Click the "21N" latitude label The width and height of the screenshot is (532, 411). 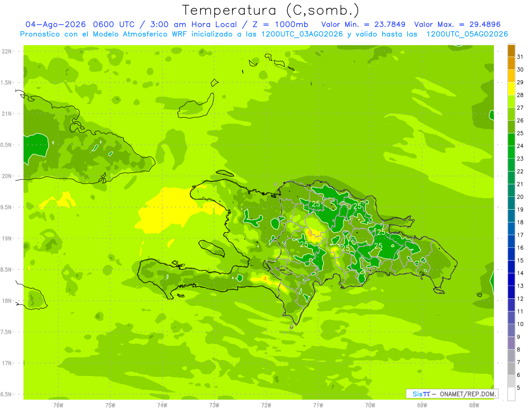[x=7, y=114]
